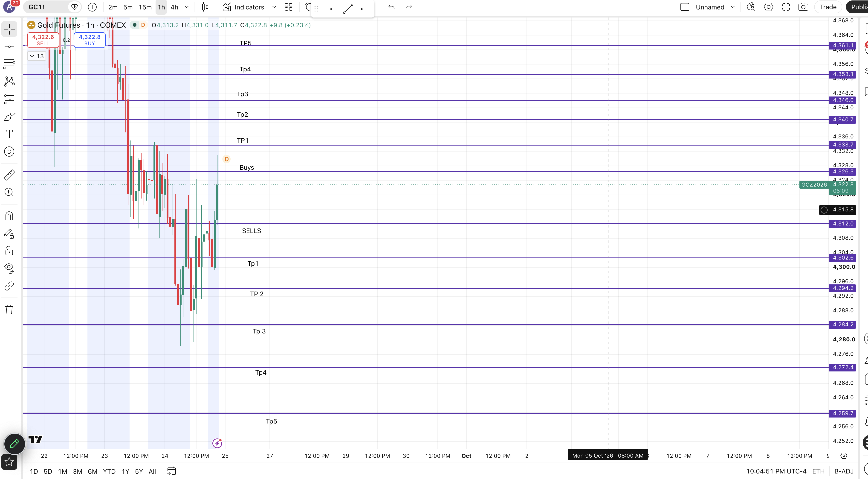Set date range to YTD
Screen dimensions: 868x479
[109, 471]
